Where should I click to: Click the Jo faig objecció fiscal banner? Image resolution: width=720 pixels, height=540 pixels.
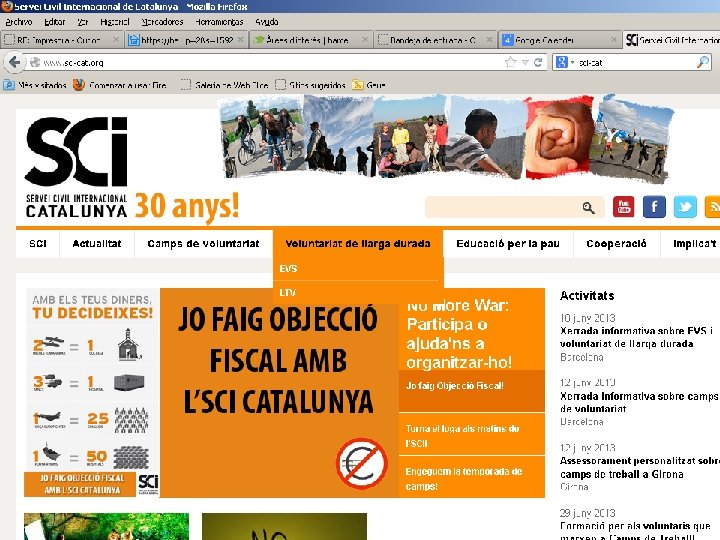279,393
